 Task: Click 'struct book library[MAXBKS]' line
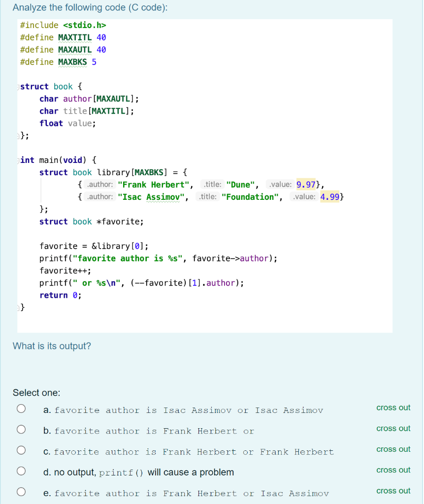pyautogui.click(x=113, y=172)
